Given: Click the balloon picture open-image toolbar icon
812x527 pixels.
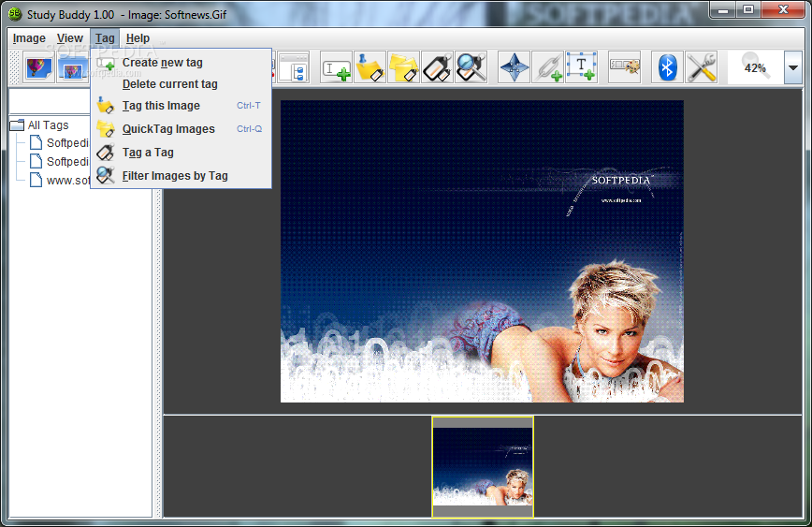Looking at the screenshot, I should (38, 68).
